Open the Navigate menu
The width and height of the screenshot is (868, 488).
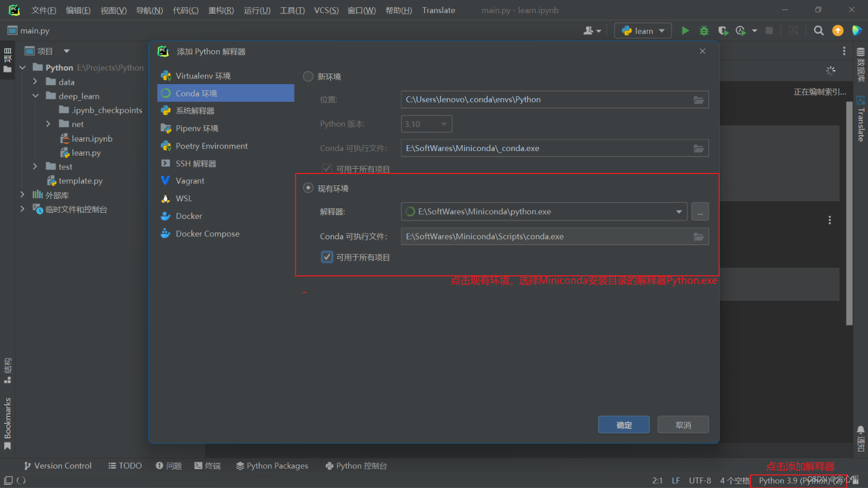tap(149, 10)
